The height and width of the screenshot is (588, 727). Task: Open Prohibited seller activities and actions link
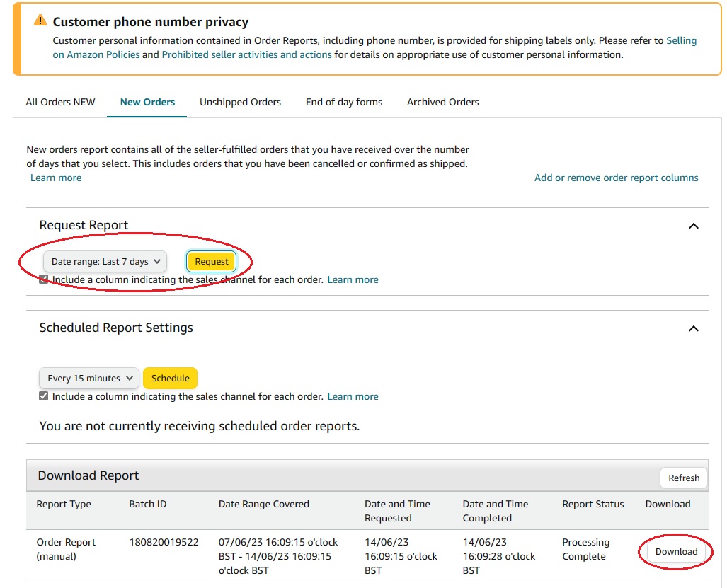tap(246, 54)
